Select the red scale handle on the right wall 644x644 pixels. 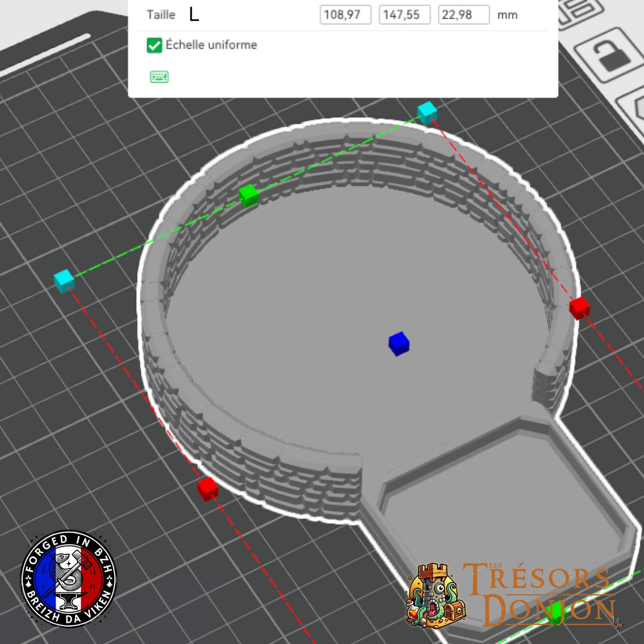click(x=579, y=308)
